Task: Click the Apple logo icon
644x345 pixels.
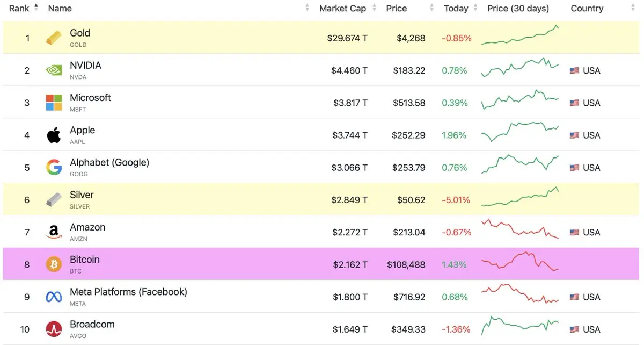Action: click(54, 135)
